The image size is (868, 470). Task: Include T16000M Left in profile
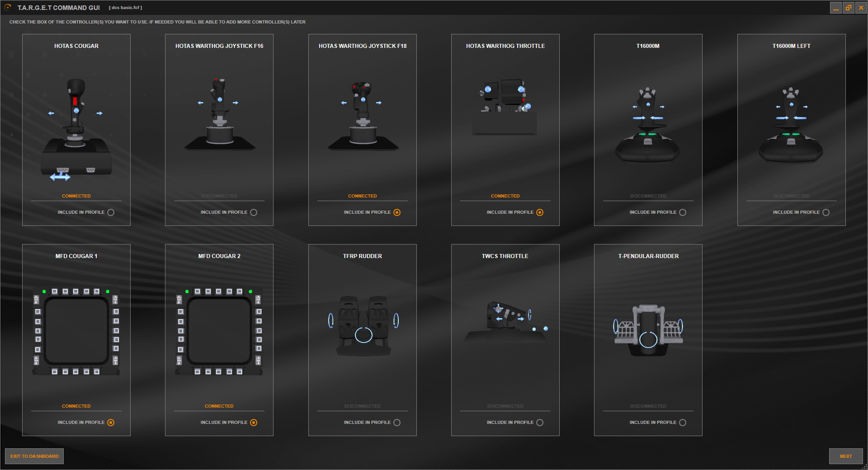point(826,212)
